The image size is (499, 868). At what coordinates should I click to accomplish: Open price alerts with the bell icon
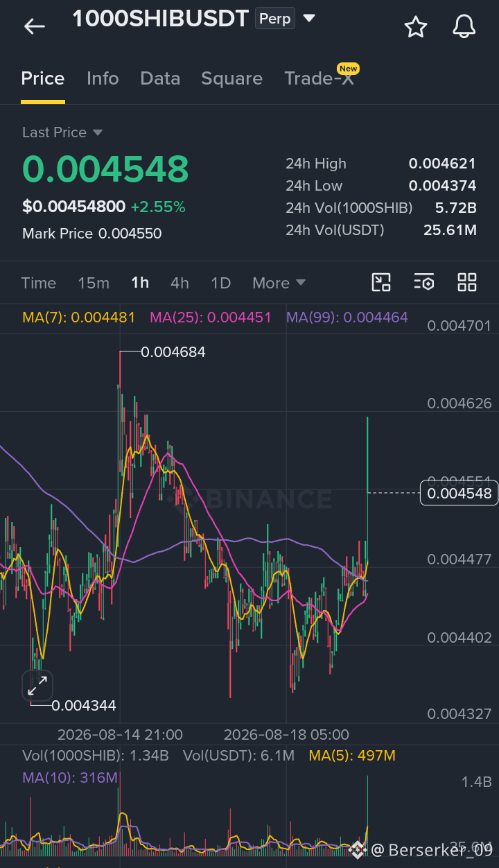tap(464, 26)
